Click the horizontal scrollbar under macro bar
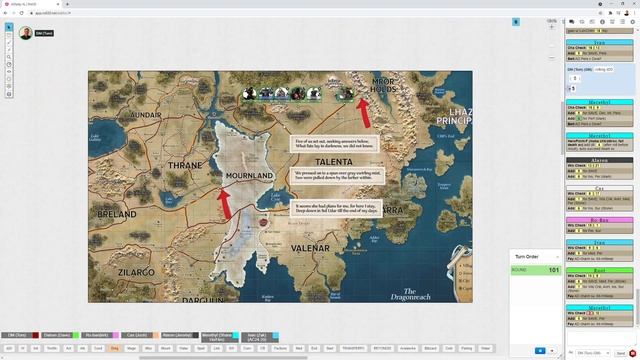The width and height of the screenshot is (640, 360). 223,358
